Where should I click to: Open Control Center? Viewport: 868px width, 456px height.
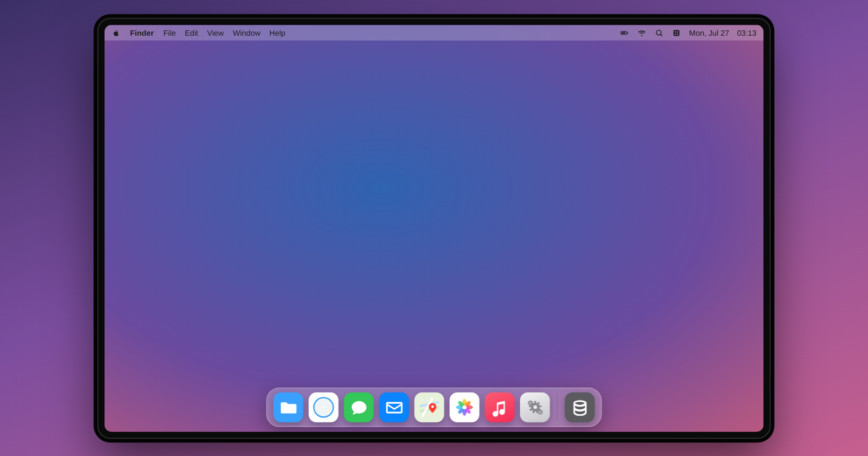pyautogui.click(x=676, y=33)
